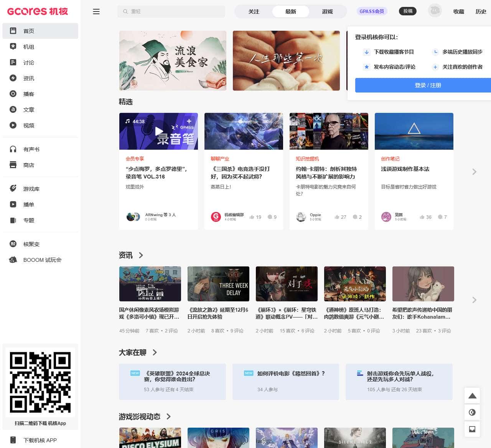Show next 精选 featured cards arrow
Screen dimensions: 491x448
tap(475, 172)
